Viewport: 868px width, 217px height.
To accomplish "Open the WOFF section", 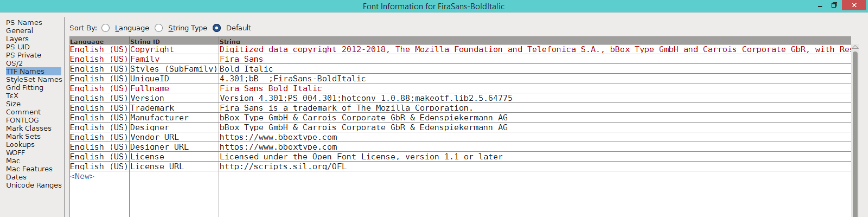I will [x=16, y=152].
